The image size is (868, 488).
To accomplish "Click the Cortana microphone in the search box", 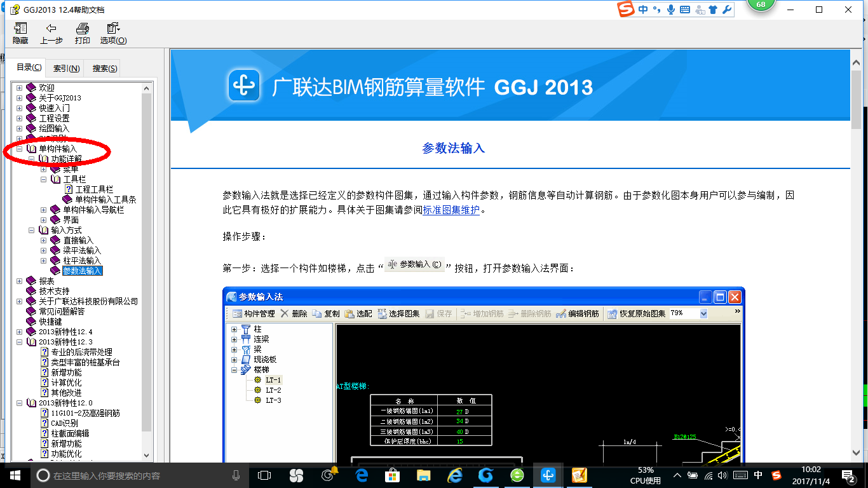I will click(x=236, y=475).
